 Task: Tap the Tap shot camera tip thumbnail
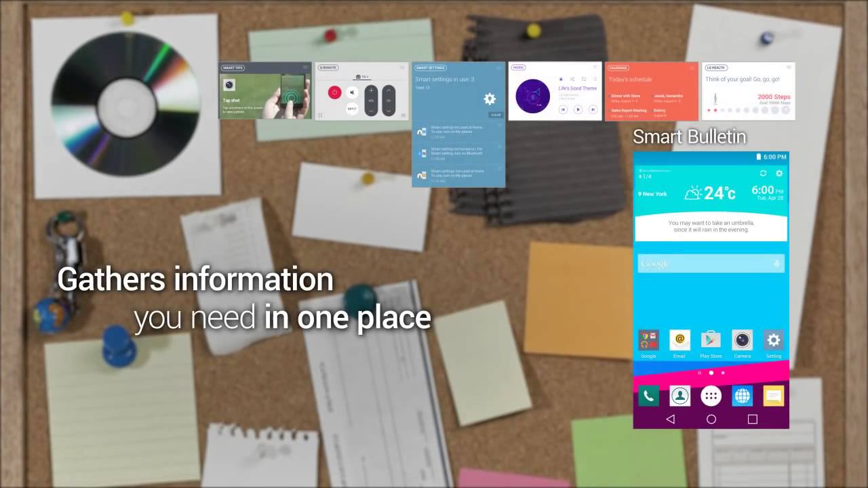tap(230, 85)
